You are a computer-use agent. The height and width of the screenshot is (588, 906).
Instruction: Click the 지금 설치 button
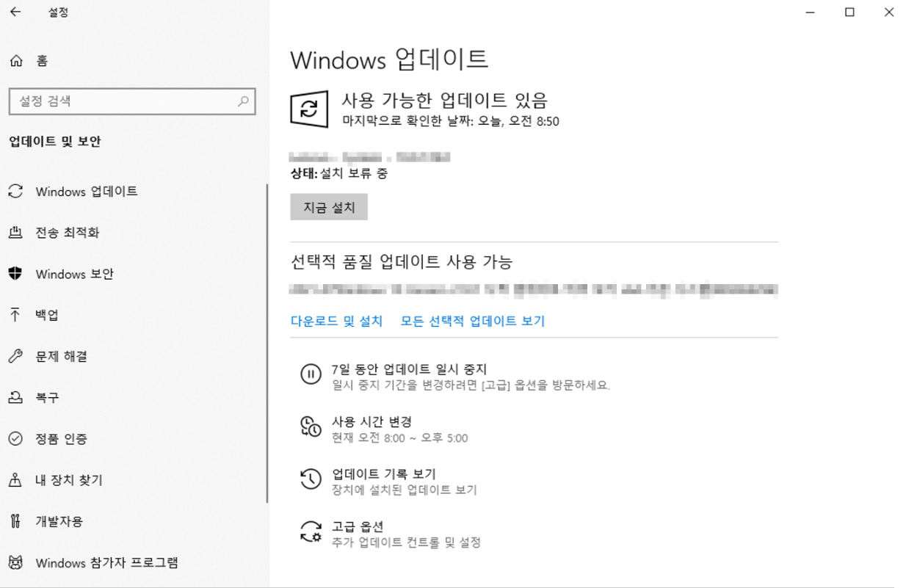coord(329,207)
